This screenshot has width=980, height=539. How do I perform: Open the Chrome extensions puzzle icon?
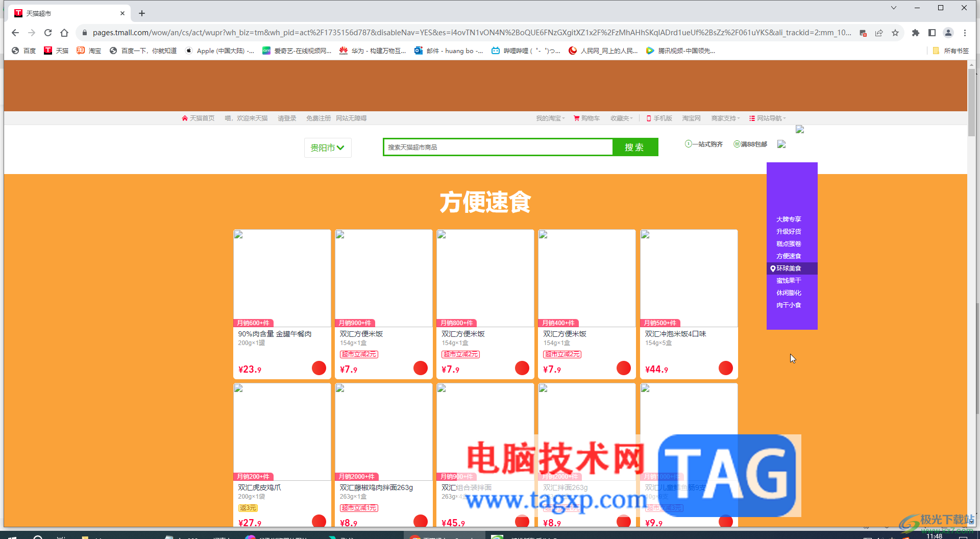click(916, 33)
